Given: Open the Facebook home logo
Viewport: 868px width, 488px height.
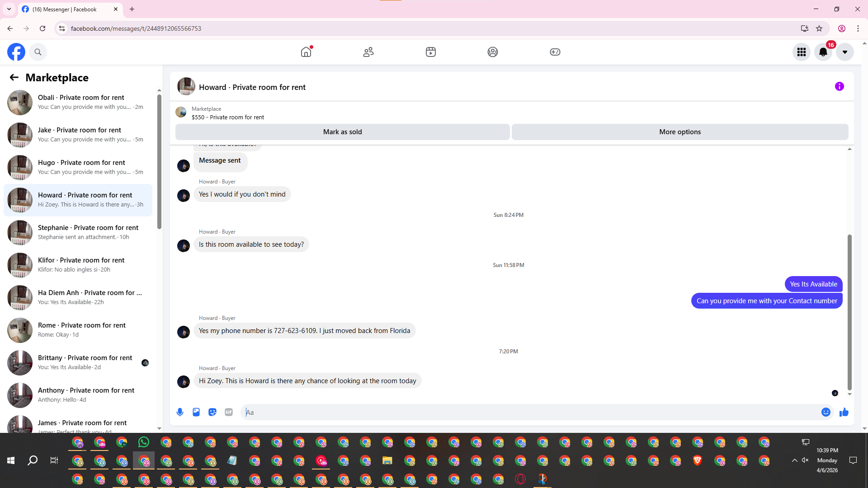Looking at the screenshot, I should 16,52.
